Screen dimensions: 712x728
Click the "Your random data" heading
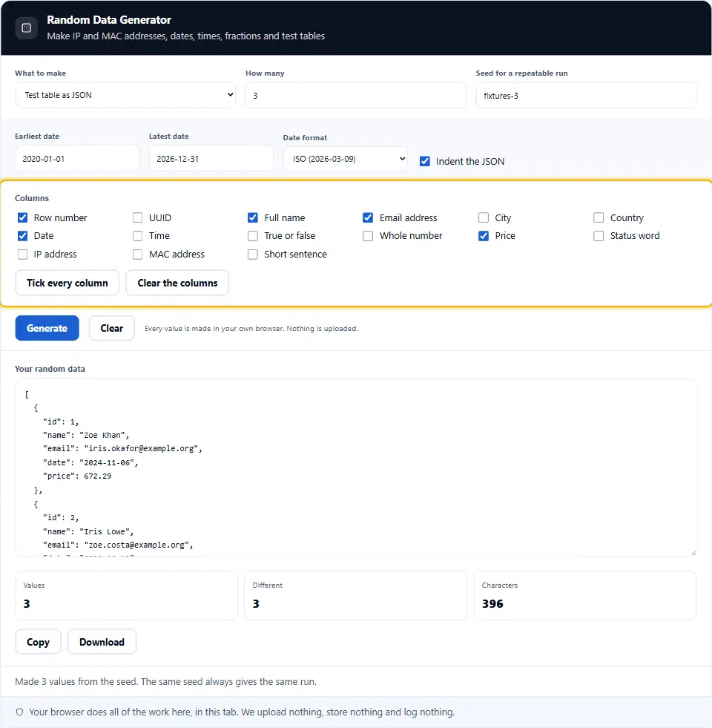(50, 369)
